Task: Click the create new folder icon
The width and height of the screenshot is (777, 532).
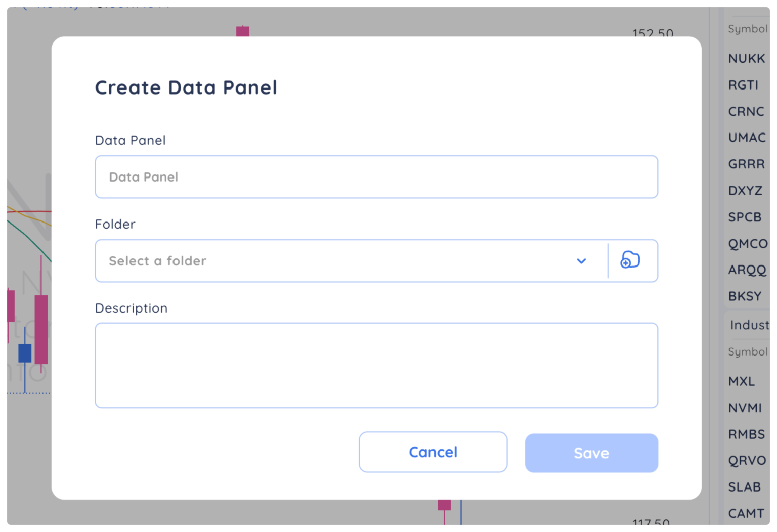Action: (x=630, y=260)
